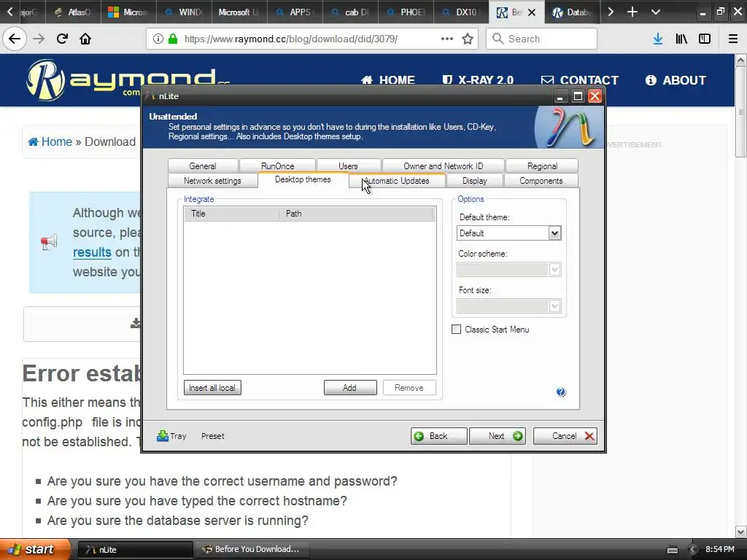Image resolution: width=747 pixels, height=560 pixels.
Task: Switch to the Database browser tab
Action: click(x=573, y=12)
